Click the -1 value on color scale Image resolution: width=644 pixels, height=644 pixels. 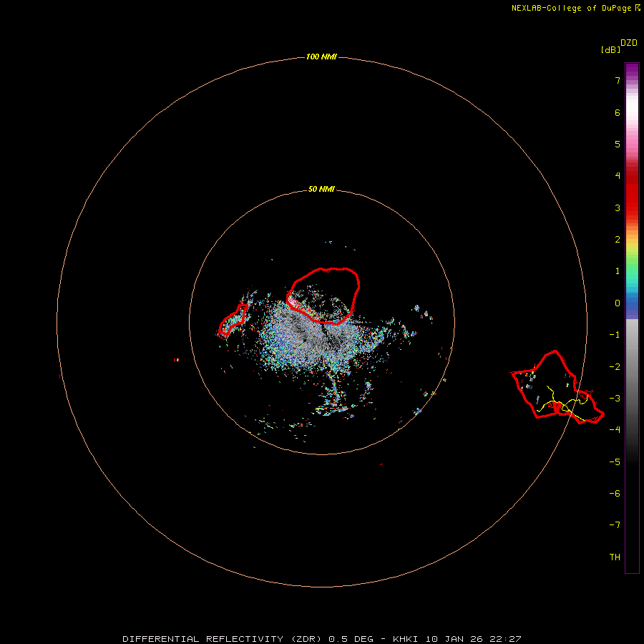[615, 335]
